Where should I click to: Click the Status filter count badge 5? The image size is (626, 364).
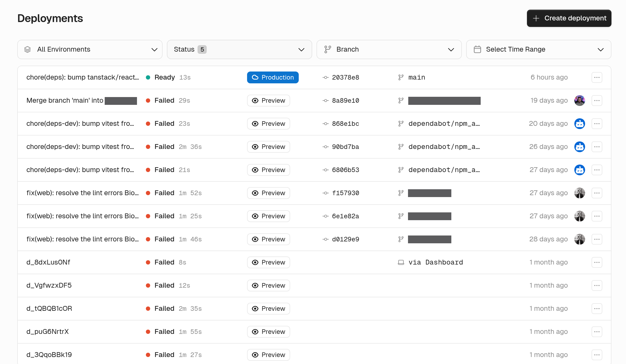202,49
